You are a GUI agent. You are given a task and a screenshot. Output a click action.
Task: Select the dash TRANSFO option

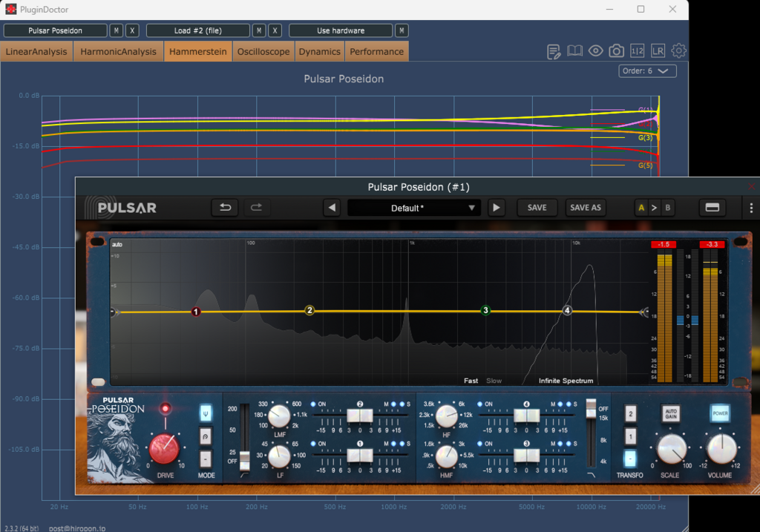pyautogui.click(x=630, y=459)
